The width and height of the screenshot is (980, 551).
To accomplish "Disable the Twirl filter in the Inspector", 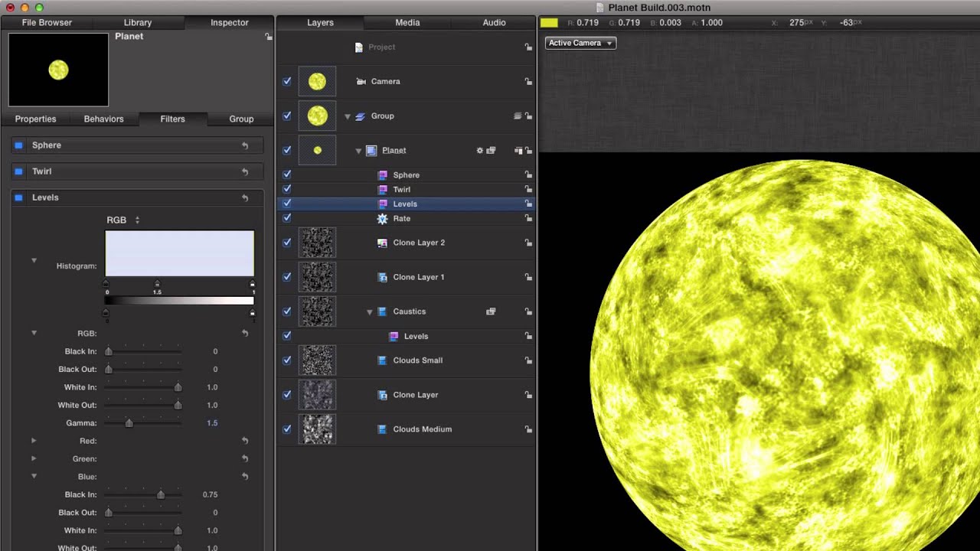I will pyautogui.click(x=19, y=171).
